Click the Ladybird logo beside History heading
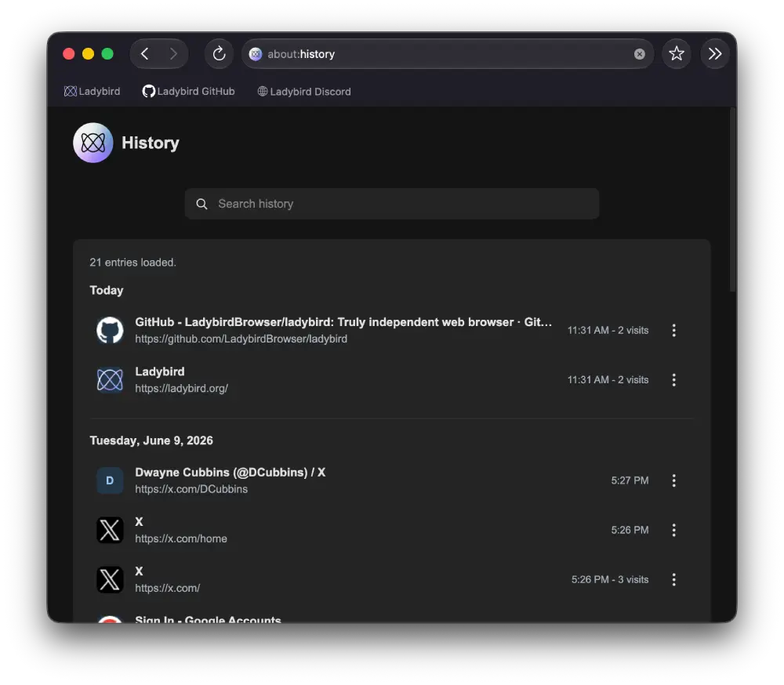The width and height of the screenshot is (784, 685). [93, 143]
